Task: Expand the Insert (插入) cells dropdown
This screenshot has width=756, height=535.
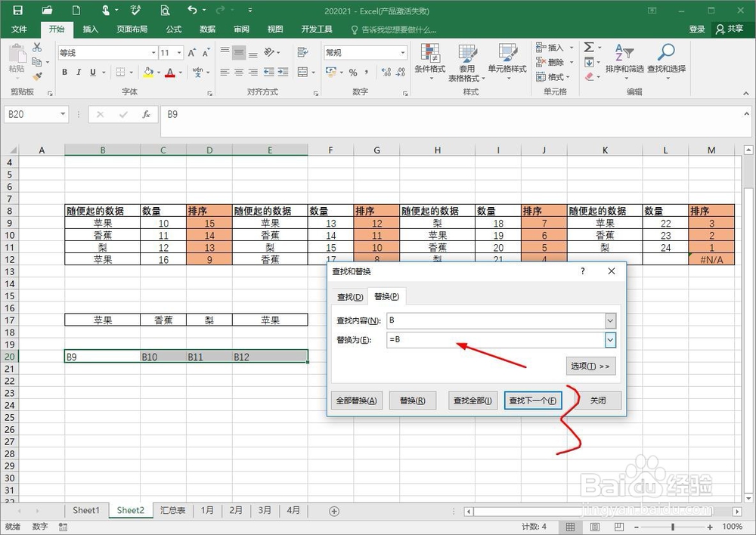Action: tap(572, 48)
